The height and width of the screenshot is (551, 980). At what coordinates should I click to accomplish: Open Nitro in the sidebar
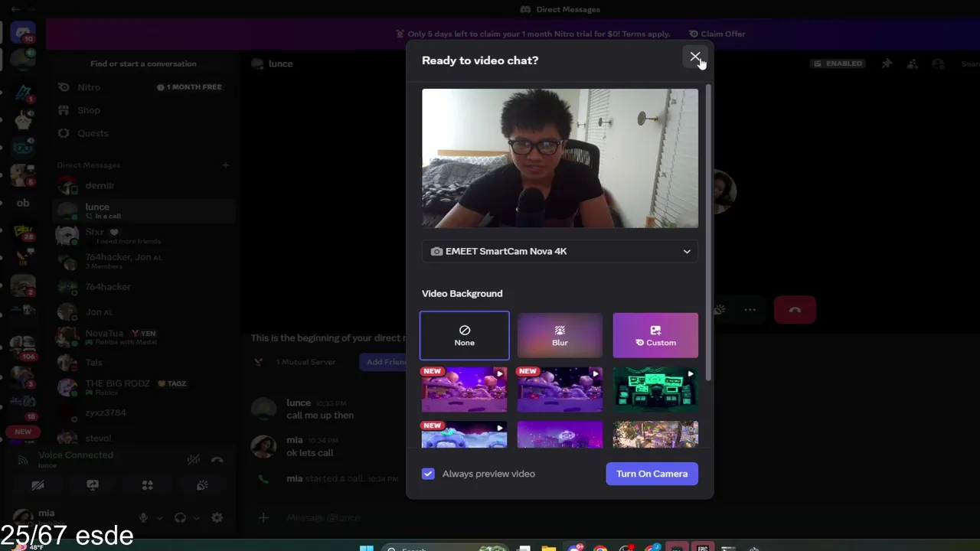[142, 87]
